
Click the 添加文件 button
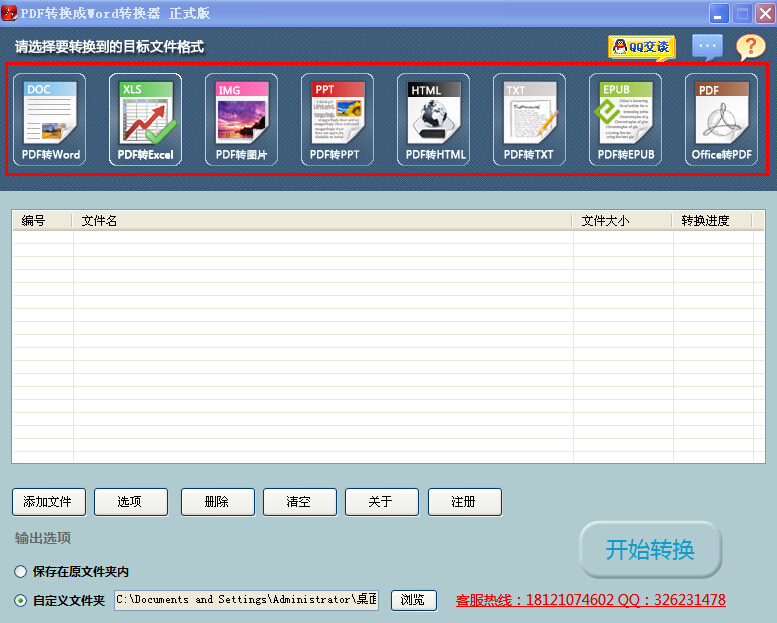point(49,502)
